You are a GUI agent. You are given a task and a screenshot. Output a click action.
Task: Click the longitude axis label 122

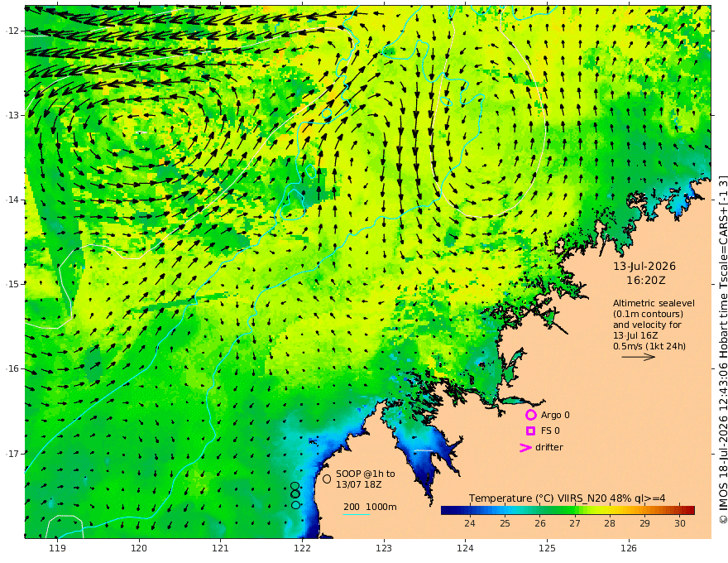pyautogui.click(x=302, y=548)
